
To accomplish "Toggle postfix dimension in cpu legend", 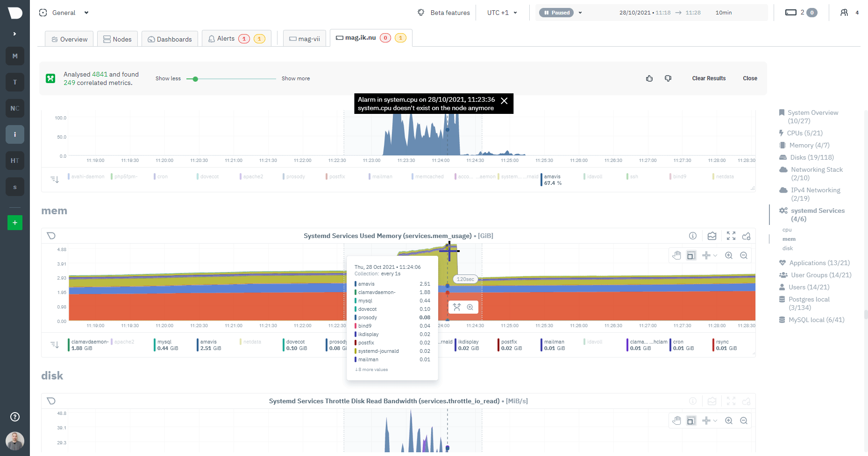I will 336,176.
